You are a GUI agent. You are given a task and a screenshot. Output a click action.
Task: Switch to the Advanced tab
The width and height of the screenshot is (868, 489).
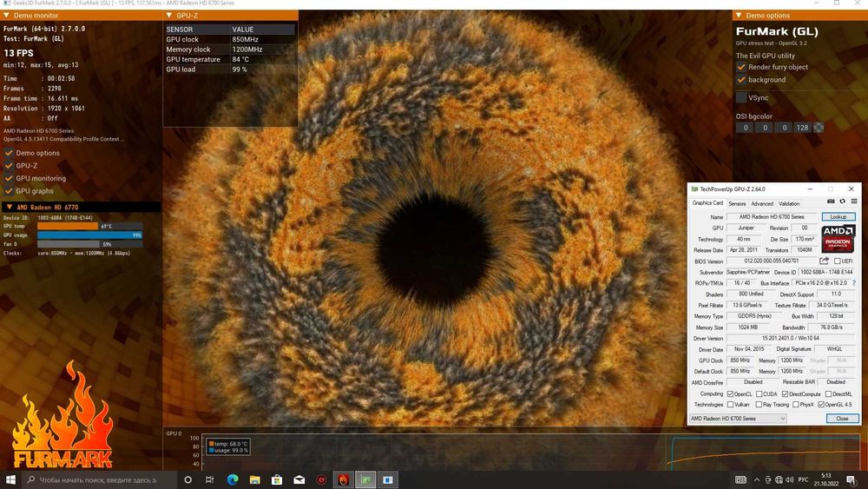pos(762,204)
